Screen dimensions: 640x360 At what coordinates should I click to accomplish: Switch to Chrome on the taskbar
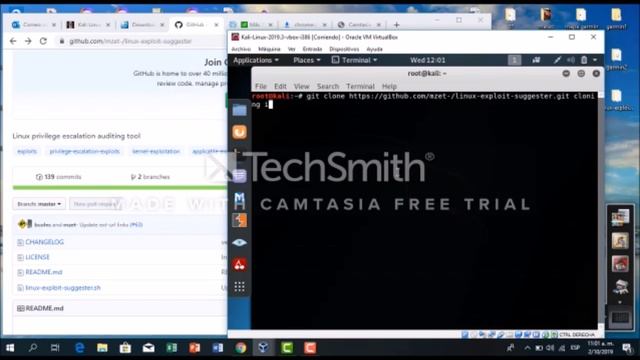pos(241,348)
